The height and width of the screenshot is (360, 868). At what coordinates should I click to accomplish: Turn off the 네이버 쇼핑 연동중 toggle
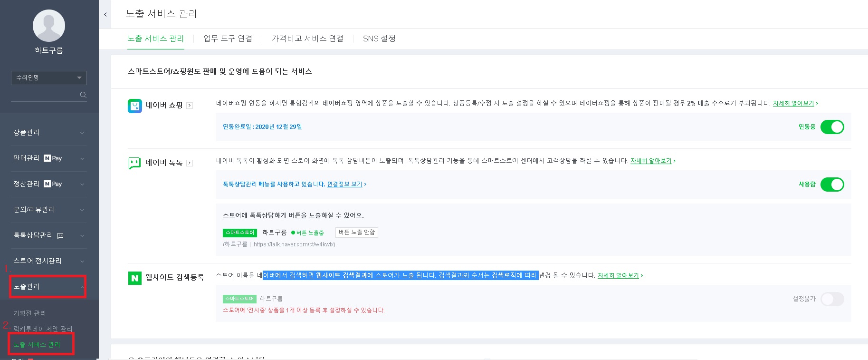[832, 127]
